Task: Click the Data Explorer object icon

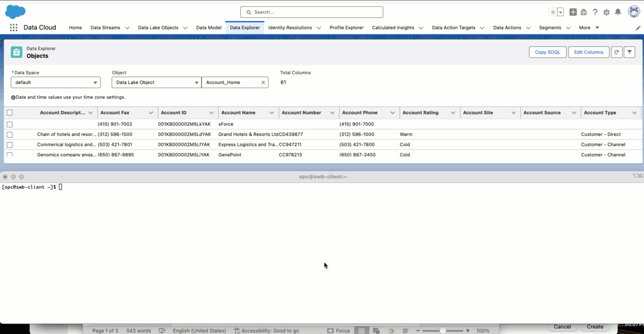Action: coord(17,52)
